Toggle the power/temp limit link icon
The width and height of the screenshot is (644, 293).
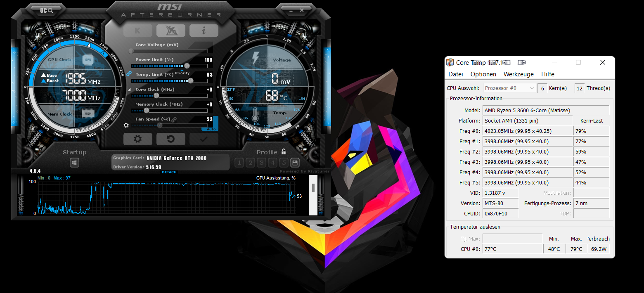(129, 73)
